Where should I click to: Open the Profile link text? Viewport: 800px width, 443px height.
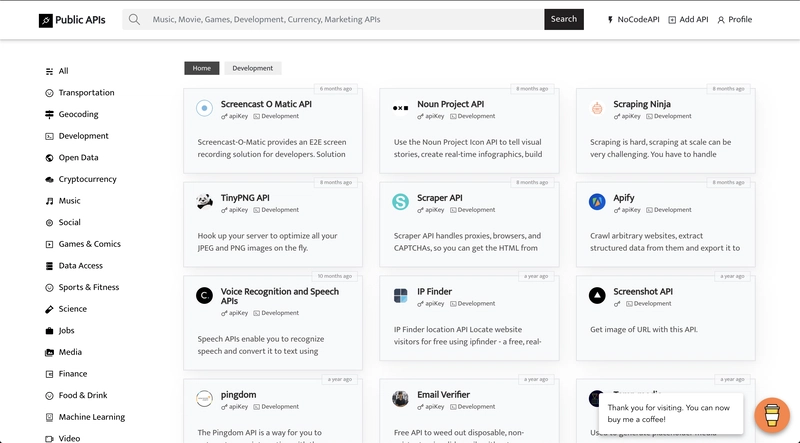tap(740, 19)
